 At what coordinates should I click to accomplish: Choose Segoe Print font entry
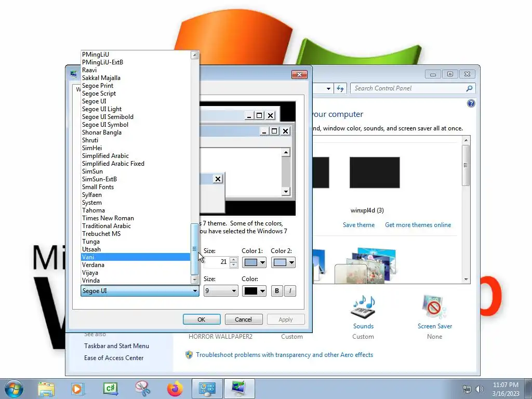click(136, 86)
